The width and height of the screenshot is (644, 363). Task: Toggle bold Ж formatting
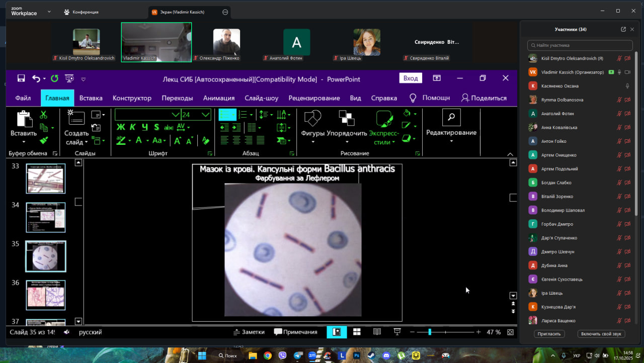click(121, 127)
